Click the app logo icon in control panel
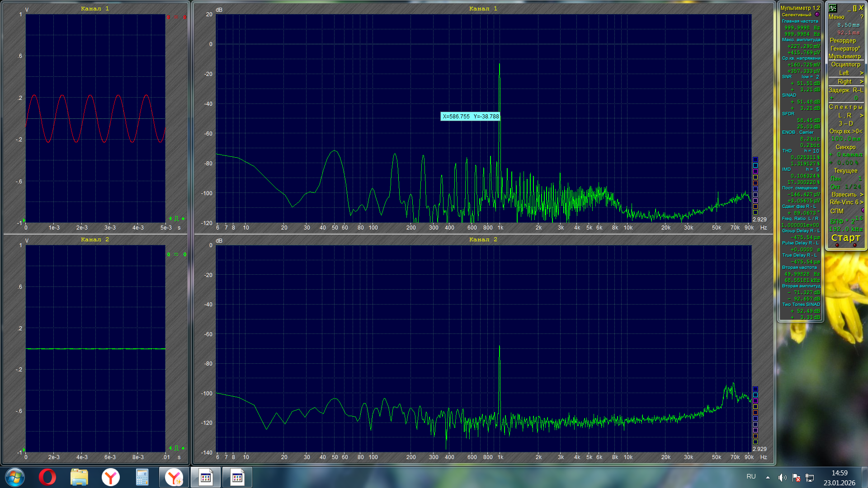Image resolution: width=868 pixels, height=488 pixels. [x=833, y=8]
